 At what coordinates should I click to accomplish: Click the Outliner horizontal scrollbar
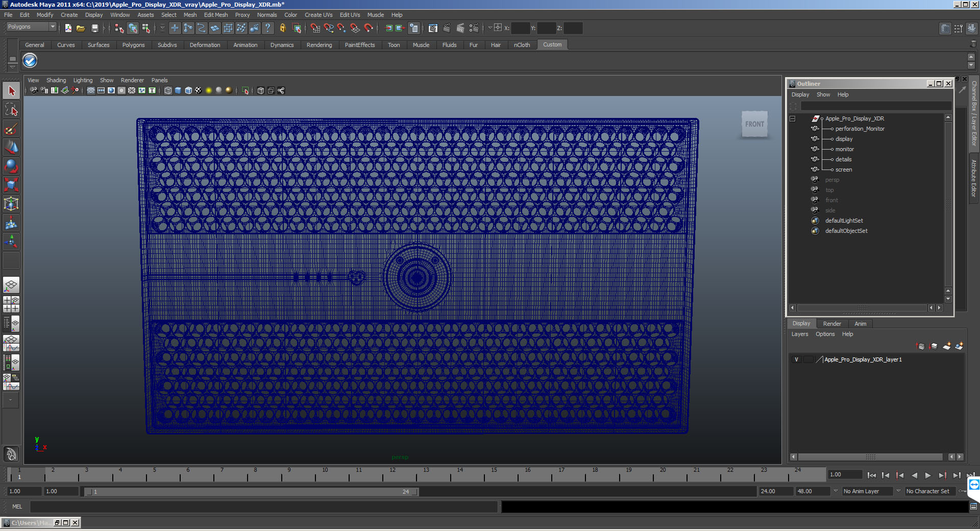[862, 308]
